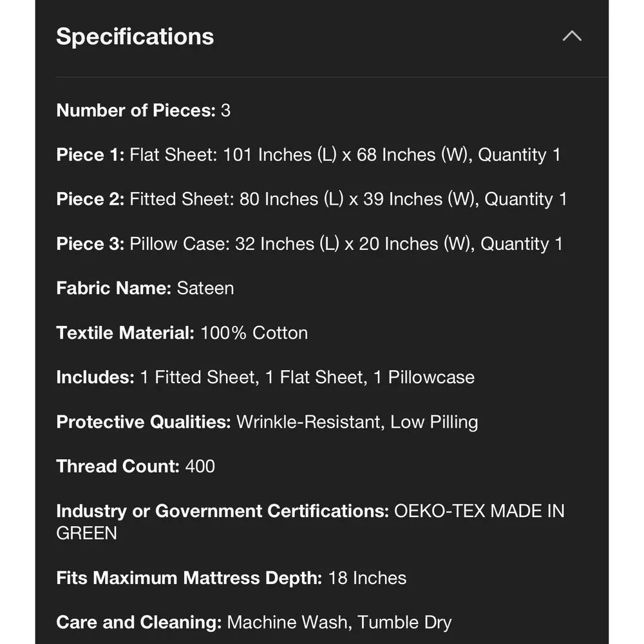Screen dimensions: 644x644
Task: Click the Piece 3 Pillow Case line
Action: [310, 244]
